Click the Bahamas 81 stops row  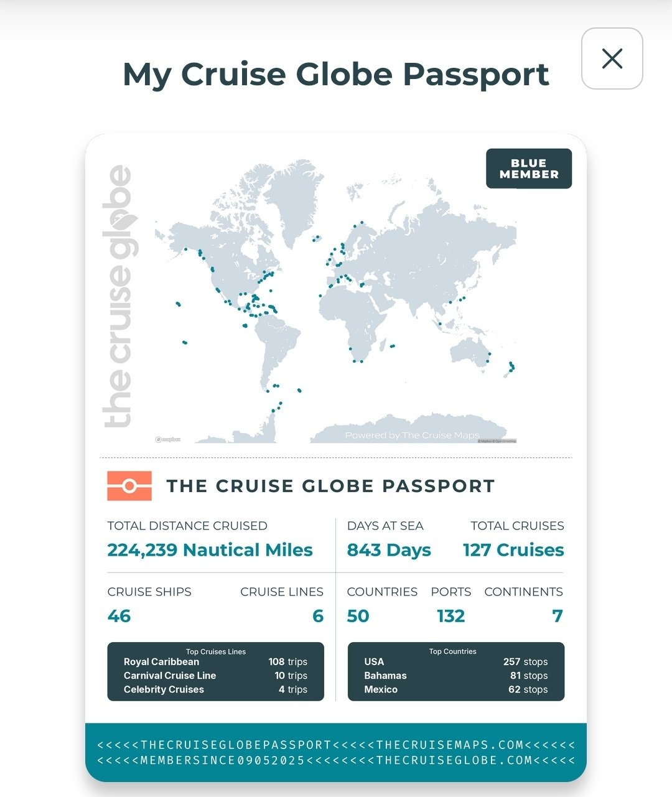tap(455, 676)
